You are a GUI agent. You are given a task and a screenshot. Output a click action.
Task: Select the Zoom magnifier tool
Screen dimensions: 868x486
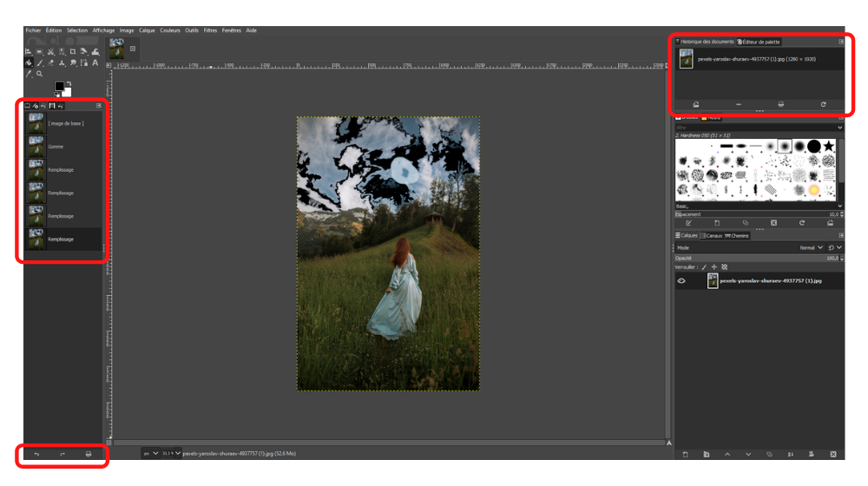39,74
